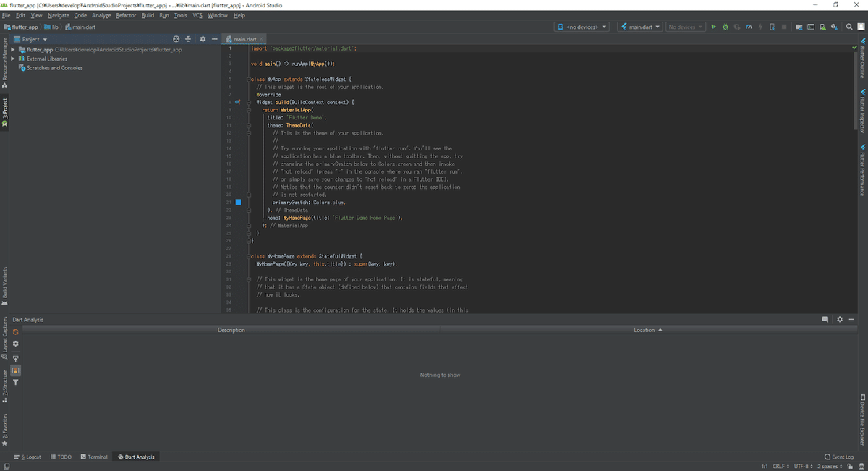
Task: Click the blue color swatch in line gutter
Action: [x=238, y=203]
